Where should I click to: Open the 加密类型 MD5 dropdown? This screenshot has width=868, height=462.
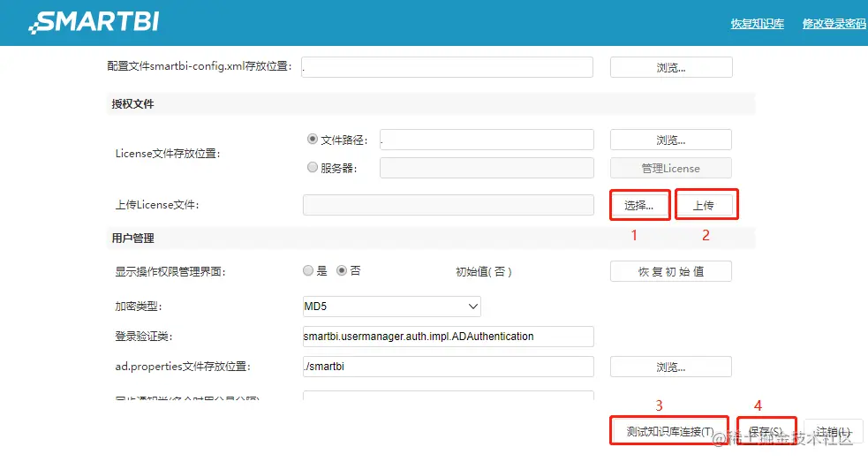pos(392,307)
